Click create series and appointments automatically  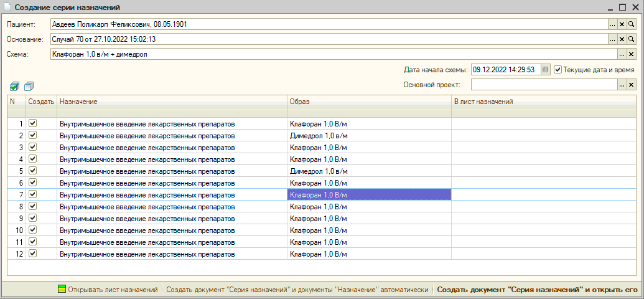tap(297, 290)
